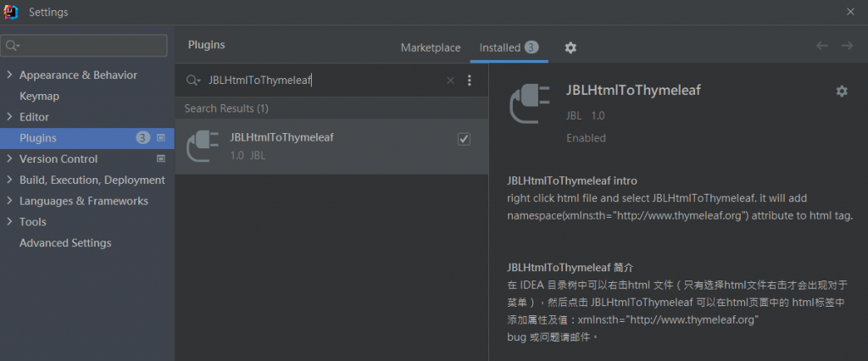Click the 'bug 或问题请邮件' line
This screenshot has height=361, width=868.
tap(553, 336)
